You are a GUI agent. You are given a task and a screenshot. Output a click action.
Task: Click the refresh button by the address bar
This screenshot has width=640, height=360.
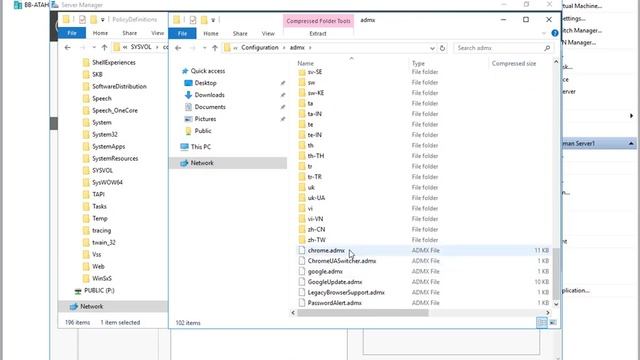(442, 48)
